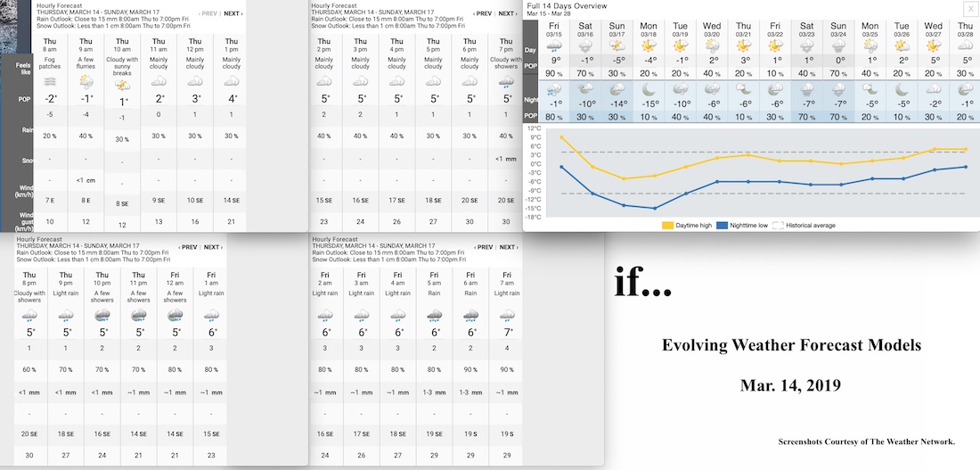
Task: Click the mainly cloudy icon for Thu 11 am
Action: [159, 81]
